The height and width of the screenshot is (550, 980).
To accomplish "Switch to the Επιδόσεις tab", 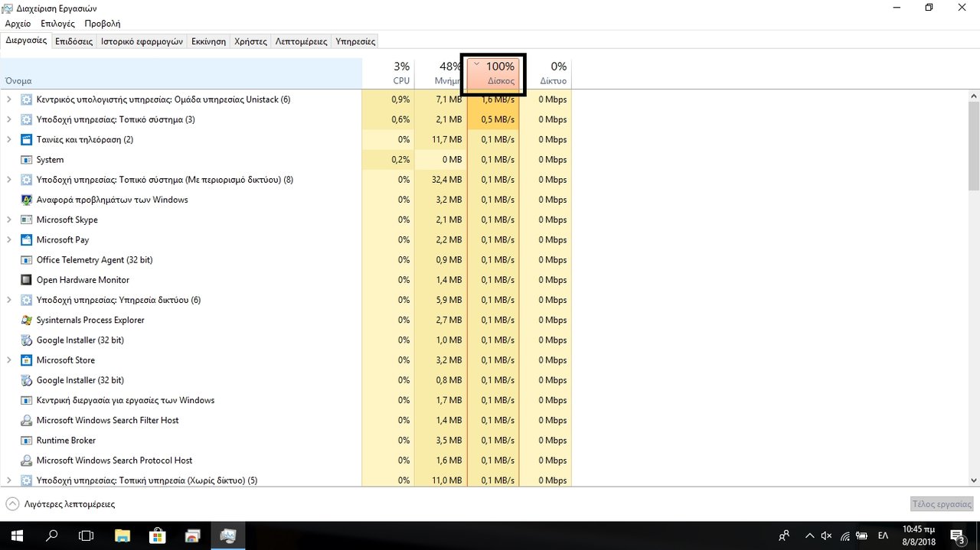I will point(73,41).
